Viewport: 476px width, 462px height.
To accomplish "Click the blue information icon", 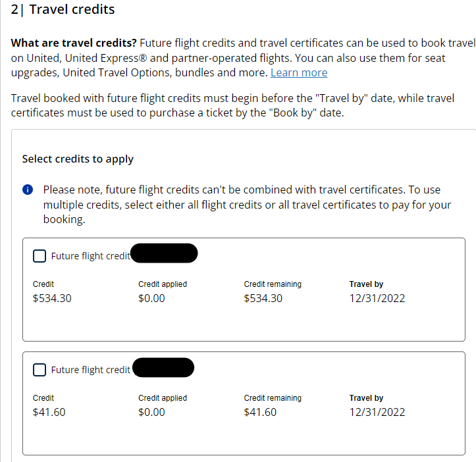I will [28, 190].
